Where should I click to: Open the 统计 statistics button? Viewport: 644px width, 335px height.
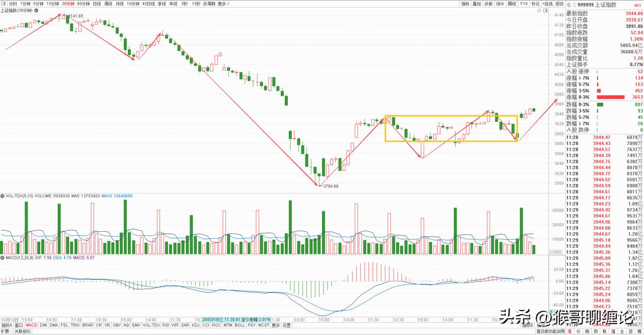point(500,4)
